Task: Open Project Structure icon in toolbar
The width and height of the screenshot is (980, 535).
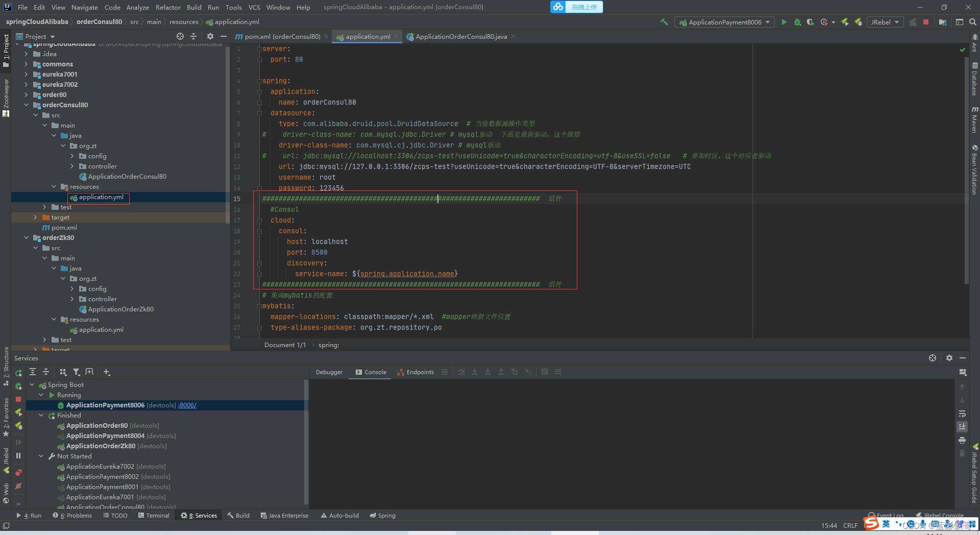Action: coord(943,22)
